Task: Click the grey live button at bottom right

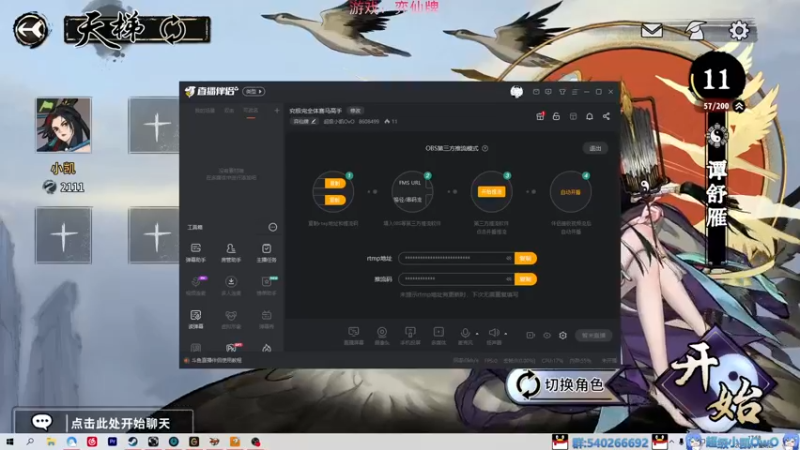Action: [593, 335]
